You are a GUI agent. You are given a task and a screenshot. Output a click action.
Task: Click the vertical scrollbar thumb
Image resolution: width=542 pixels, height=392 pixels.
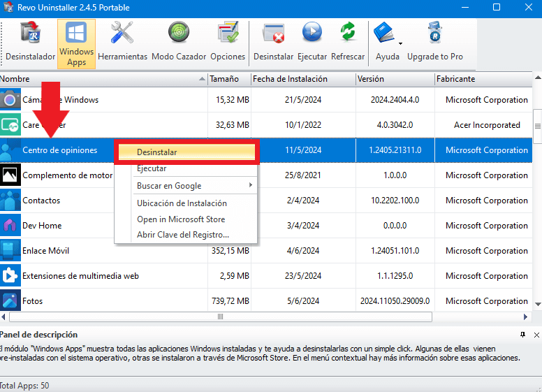[x=538, y=126]
